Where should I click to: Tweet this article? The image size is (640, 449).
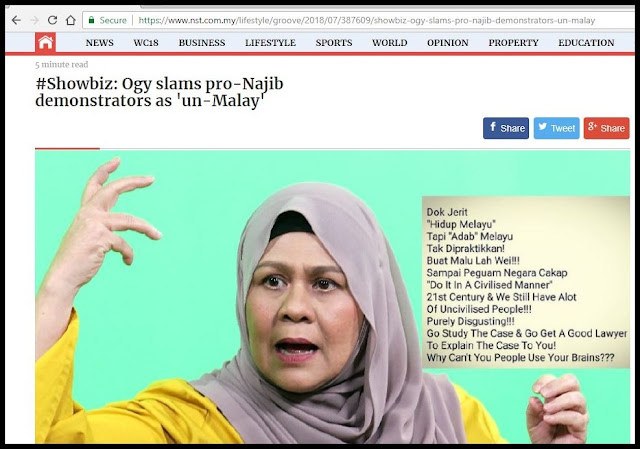(x=556, y=128)
